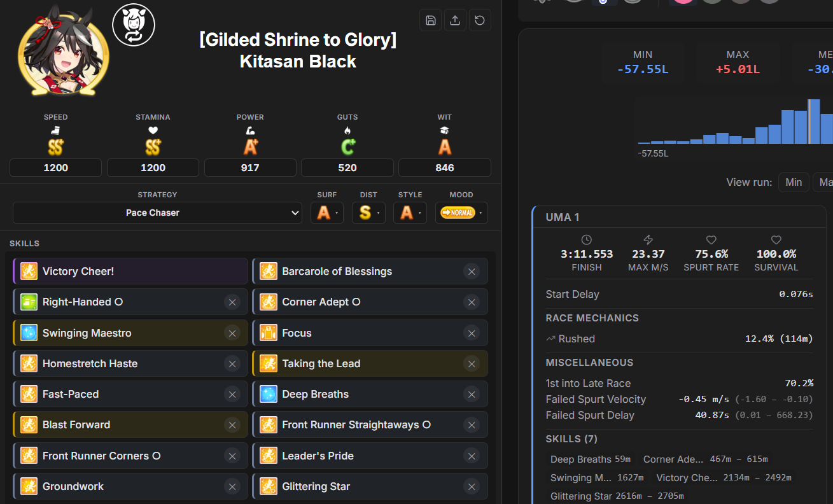Viewport: 833px width, 504px height.
Task: Remove the Barcarole of Blessings skill
Action: (x=472, y=272)
